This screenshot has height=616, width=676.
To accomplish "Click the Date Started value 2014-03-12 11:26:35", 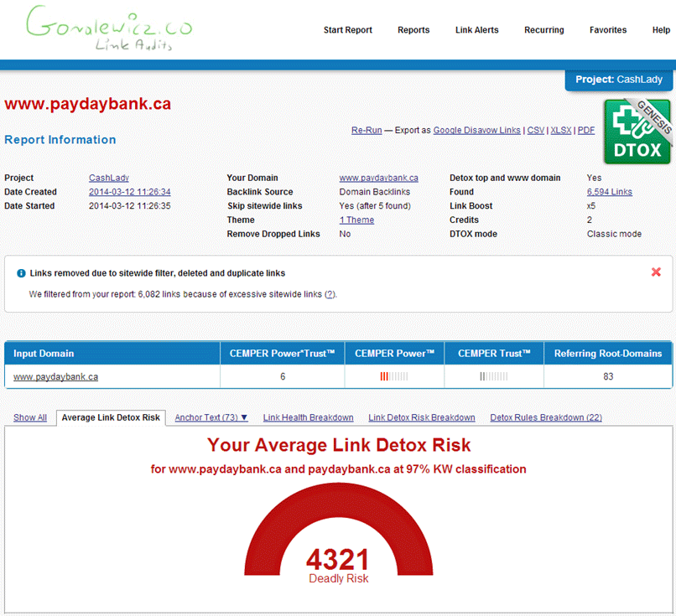I will pyautogui.click(x=130, y=206).
